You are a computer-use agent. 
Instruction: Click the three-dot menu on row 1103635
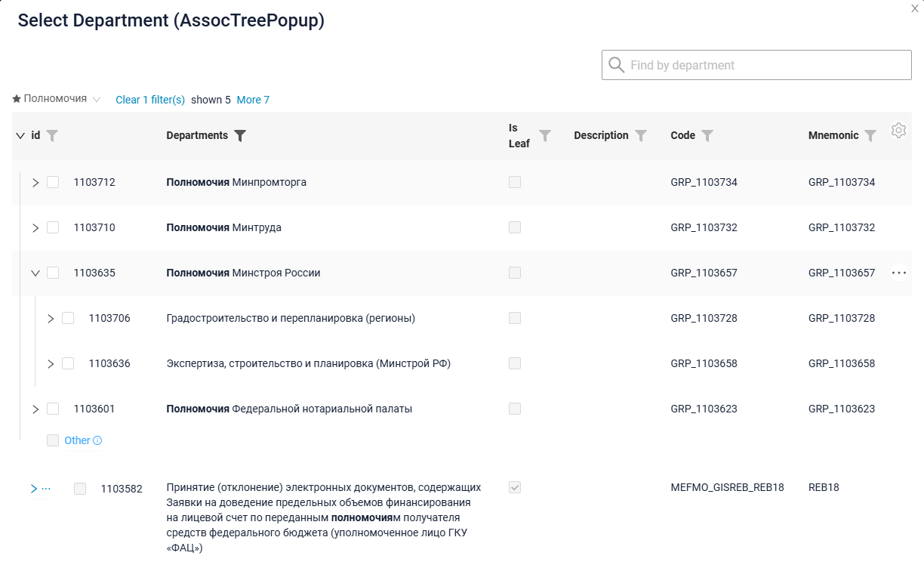[x=898, y=273]
